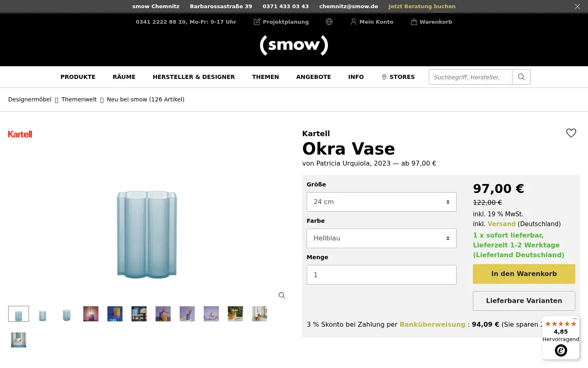588x368 pixels.
Task: Open the Banküberweisung link
Action: tap(432, 324)
